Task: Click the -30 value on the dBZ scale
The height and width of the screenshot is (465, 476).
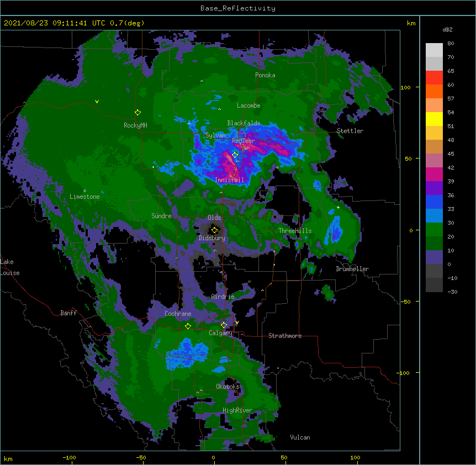Action: pos(452,292)
